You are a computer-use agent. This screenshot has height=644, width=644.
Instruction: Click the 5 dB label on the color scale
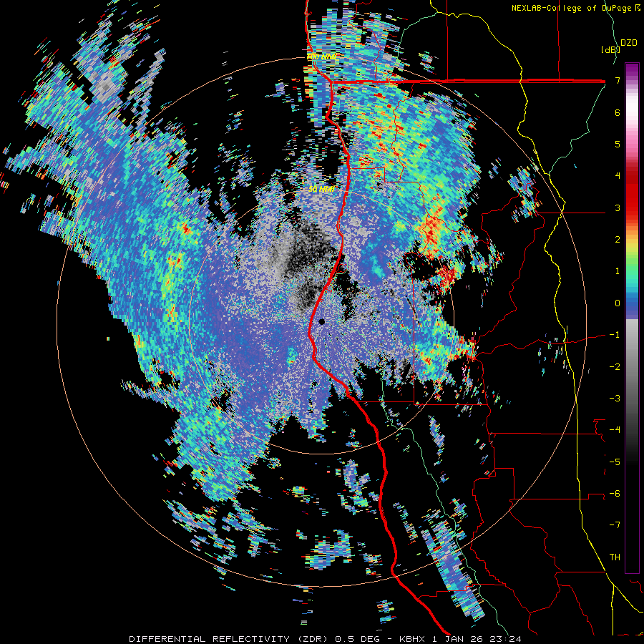(618, 144)
